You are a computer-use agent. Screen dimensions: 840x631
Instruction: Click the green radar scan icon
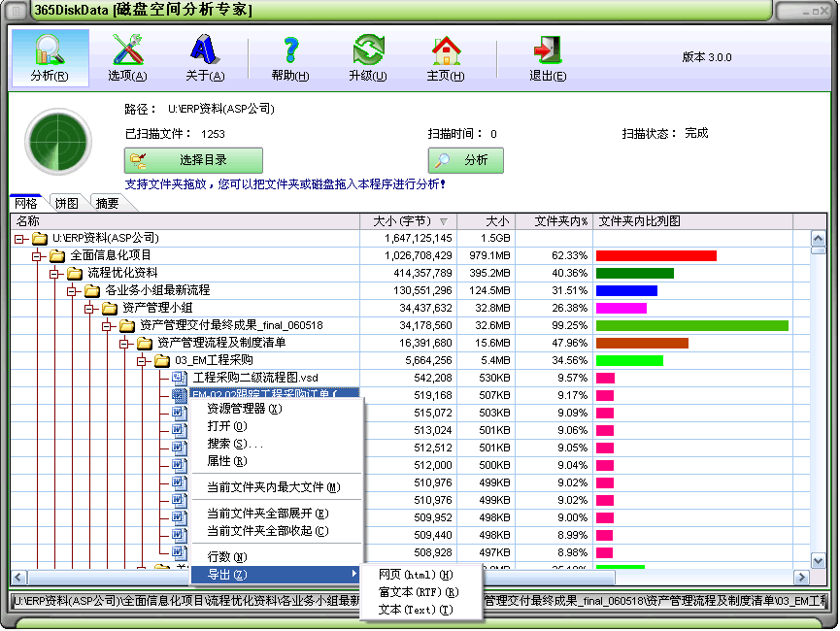click(x=58, y=142)
